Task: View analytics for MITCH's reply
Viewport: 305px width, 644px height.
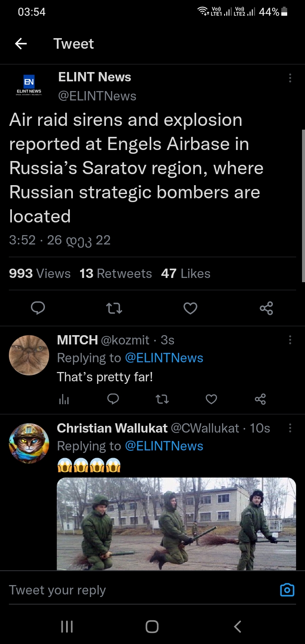Action: (x=64, y=399)
